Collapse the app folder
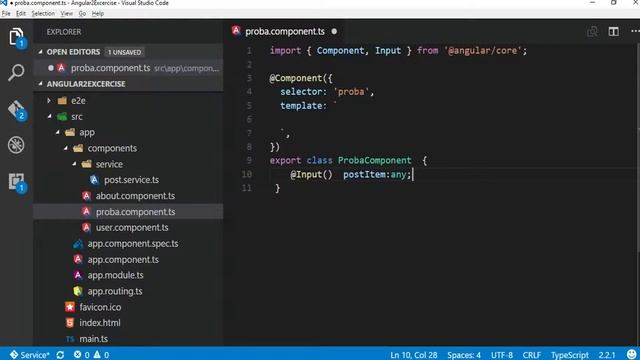 coord(58,132)
